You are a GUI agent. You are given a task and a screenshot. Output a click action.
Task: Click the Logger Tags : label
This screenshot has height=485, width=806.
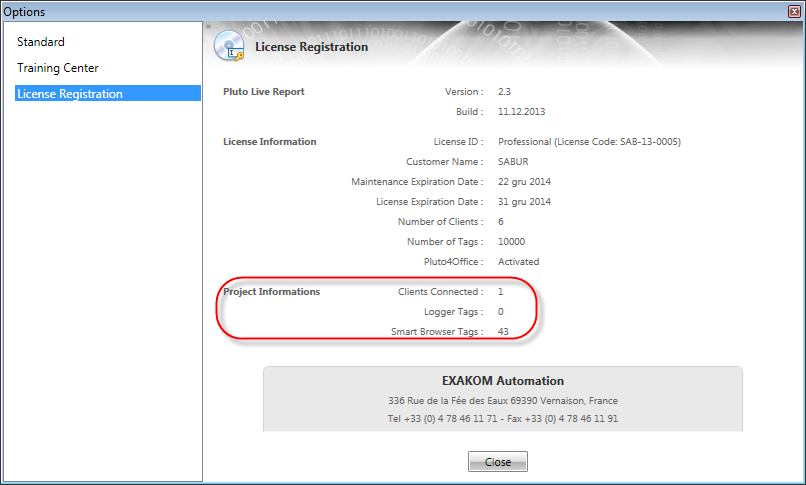[453, 312]
